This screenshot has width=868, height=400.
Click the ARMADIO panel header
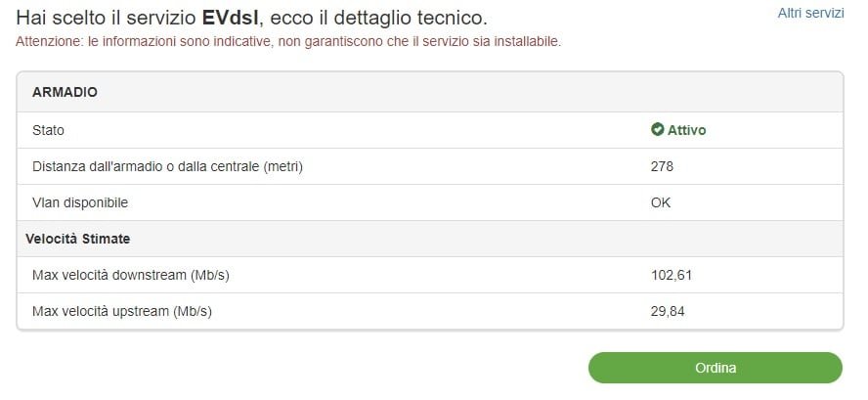(65, 92)
